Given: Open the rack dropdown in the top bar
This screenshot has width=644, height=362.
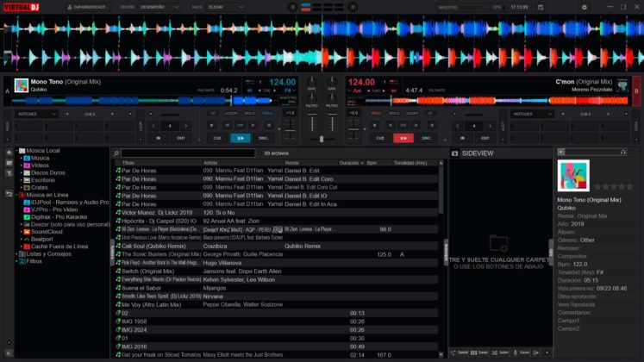Looking at the screenshot, I should (226, 7).
